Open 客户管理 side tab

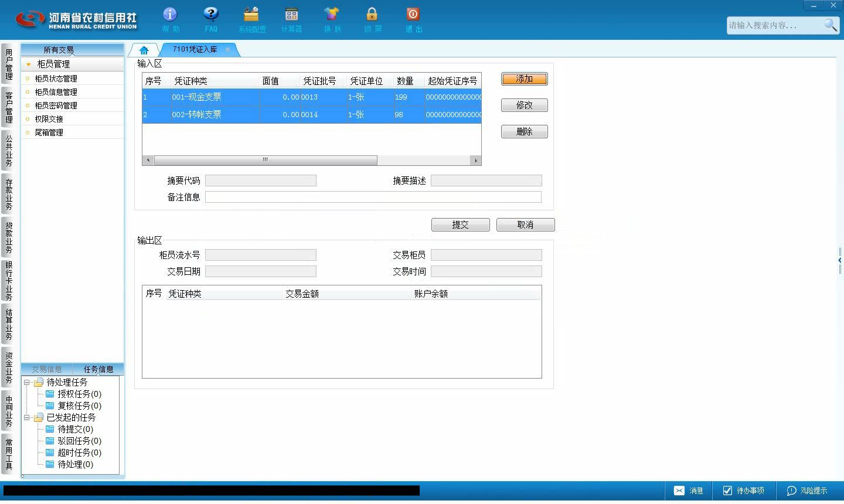click(x=8, y=107)
